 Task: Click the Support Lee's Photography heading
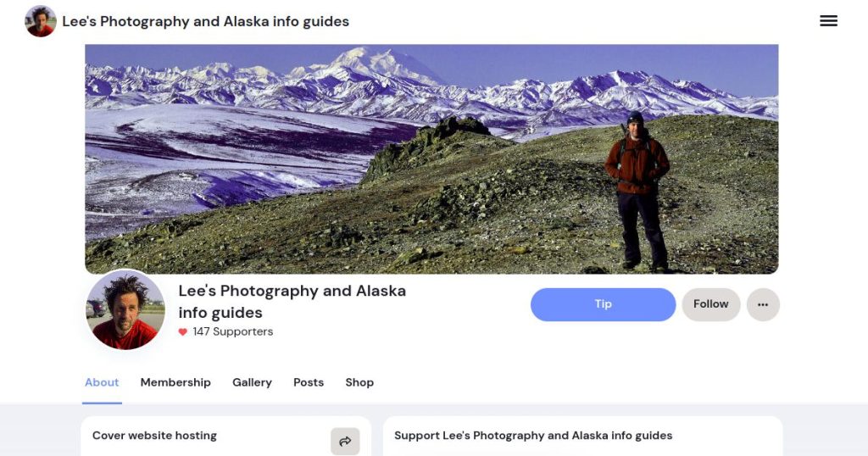click(x=533, y=436)
